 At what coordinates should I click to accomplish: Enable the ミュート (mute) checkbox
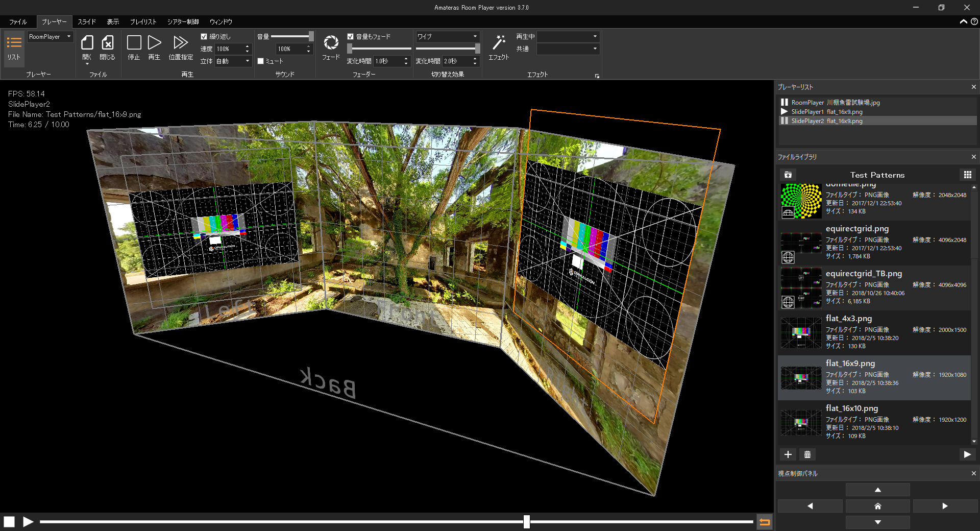(x=260, y=61)
